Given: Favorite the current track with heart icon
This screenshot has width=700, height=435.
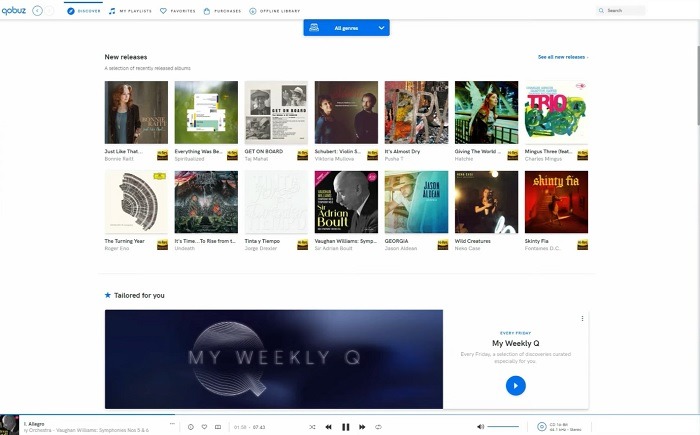Looking at the screenshot, I should click(x=204, y=427).
